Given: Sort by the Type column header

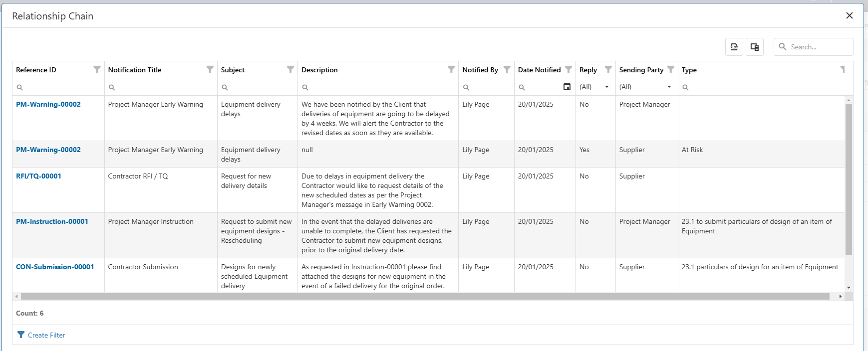Looking at the screenshot, I should coord(689,70).
